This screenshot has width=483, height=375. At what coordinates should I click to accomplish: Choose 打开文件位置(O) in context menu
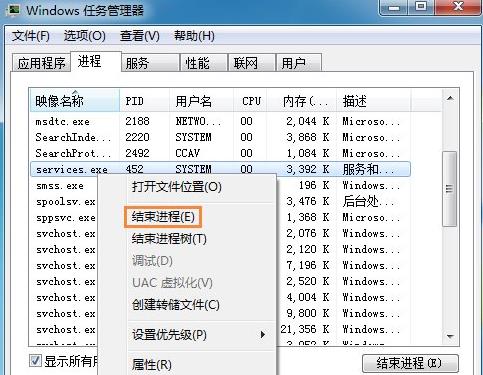177,187
